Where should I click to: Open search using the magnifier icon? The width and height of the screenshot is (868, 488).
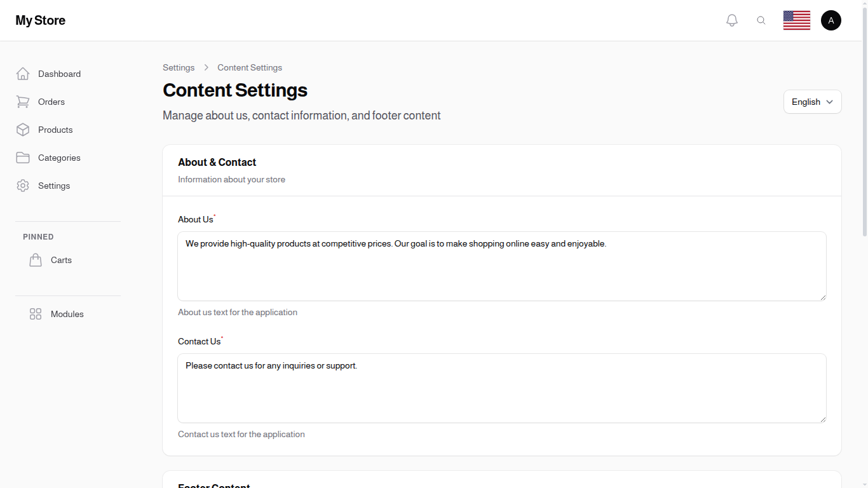click(x=761, y=20)
